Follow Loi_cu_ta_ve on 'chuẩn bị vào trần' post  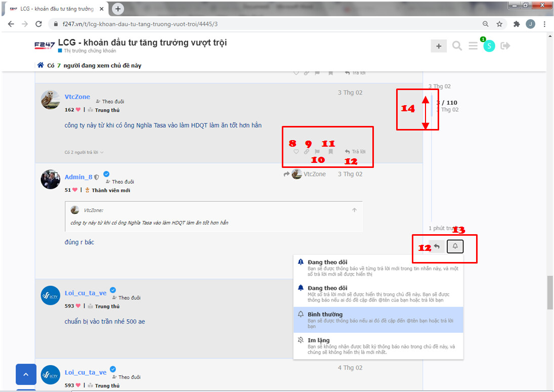tap(126, 298)
